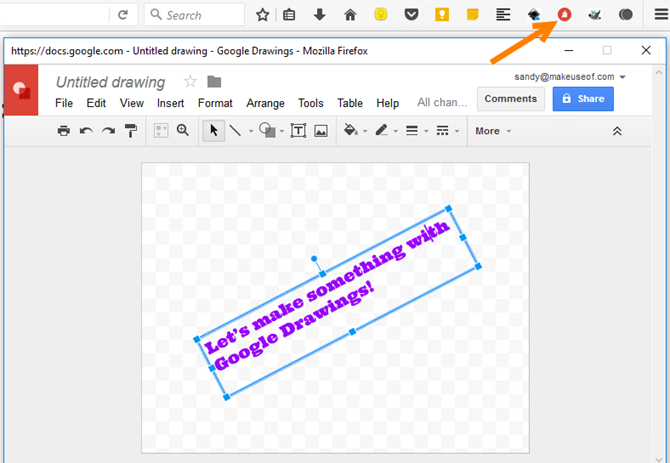Click the Redo arrow icon

tap(107, 131)
